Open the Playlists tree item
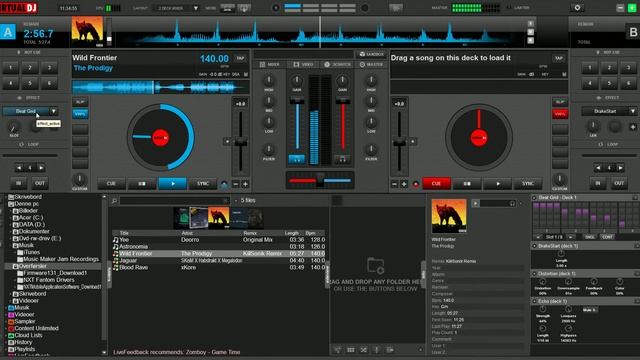 [x=24, y=349]
